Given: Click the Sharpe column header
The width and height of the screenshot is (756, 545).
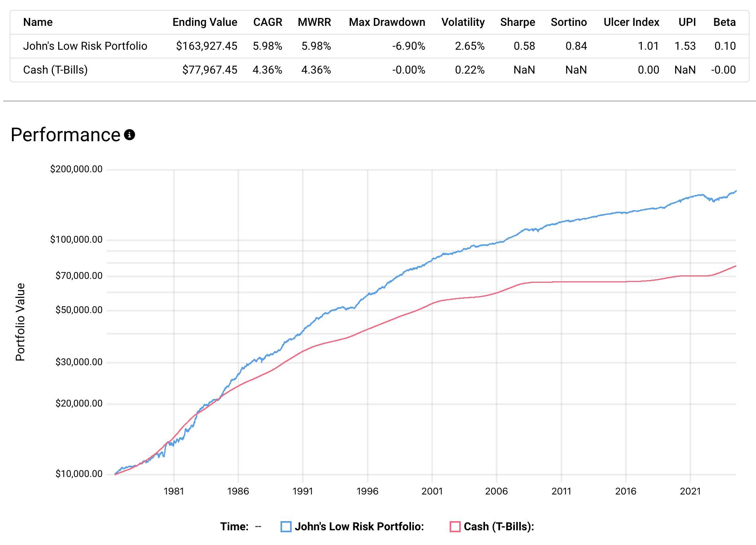Looking at the screenshot, I should tap(517, 22).
